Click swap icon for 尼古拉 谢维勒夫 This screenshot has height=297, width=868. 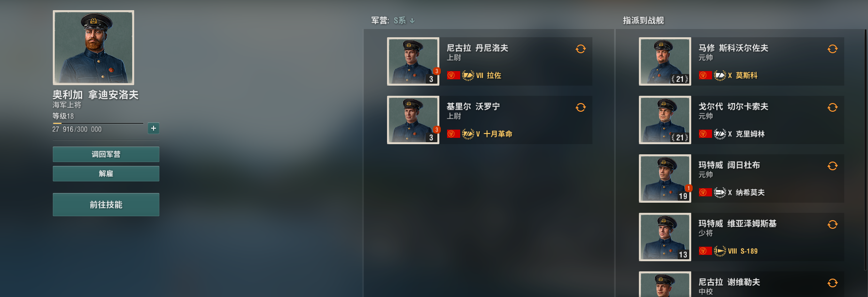[832, 283]
